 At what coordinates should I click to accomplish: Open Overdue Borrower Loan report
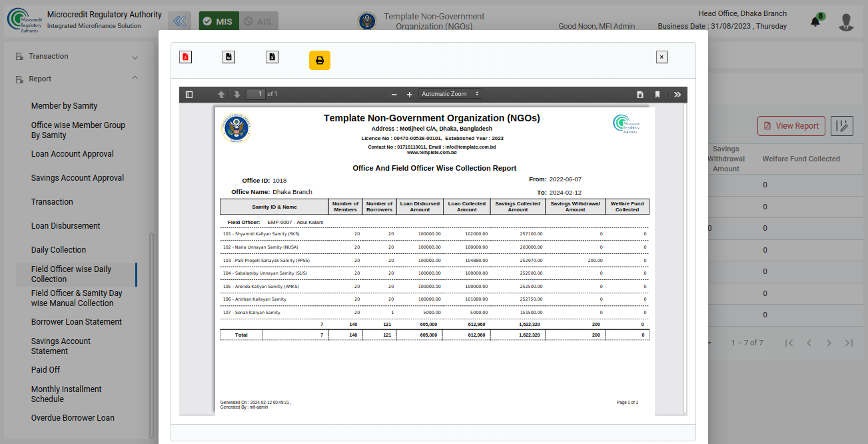73,418
